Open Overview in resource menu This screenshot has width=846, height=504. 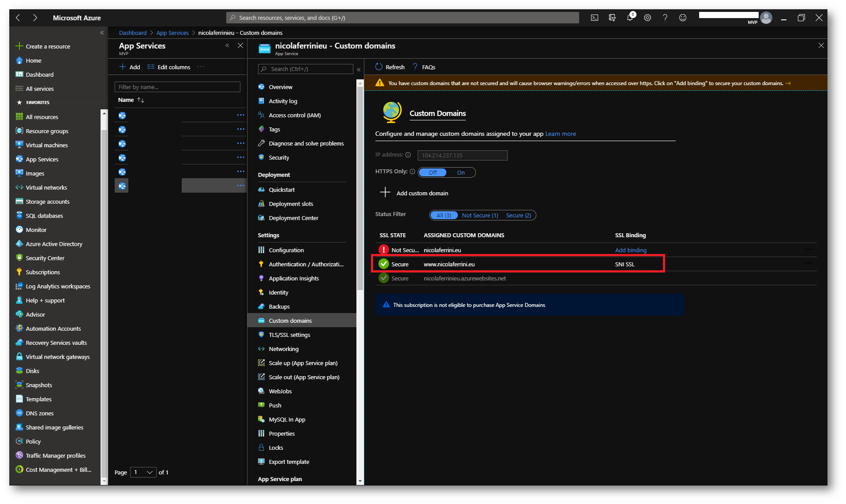(281, 87)
